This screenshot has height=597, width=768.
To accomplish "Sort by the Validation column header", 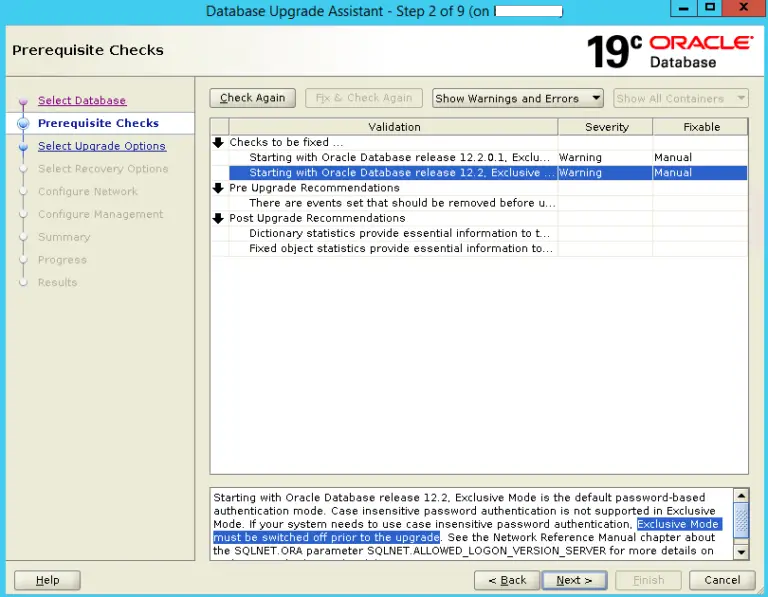I will pos(393,127).
